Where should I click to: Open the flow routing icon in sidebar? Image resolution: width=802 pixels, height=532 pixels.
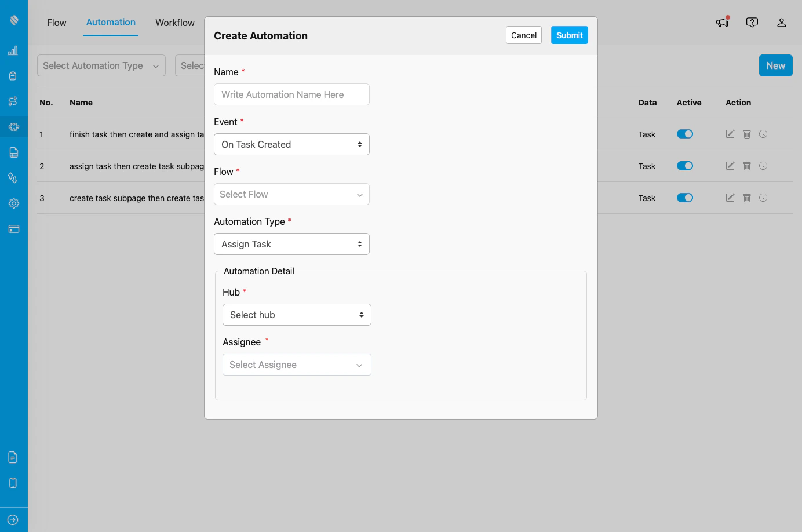(13, 101)
